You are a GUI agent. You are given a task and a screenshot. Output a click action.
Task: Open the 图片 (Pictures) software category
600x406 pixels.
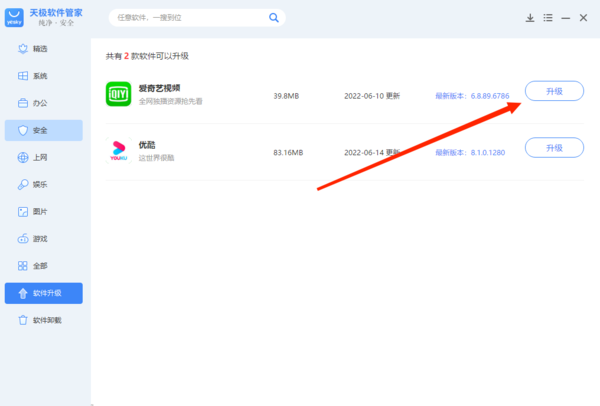(40, 212)
